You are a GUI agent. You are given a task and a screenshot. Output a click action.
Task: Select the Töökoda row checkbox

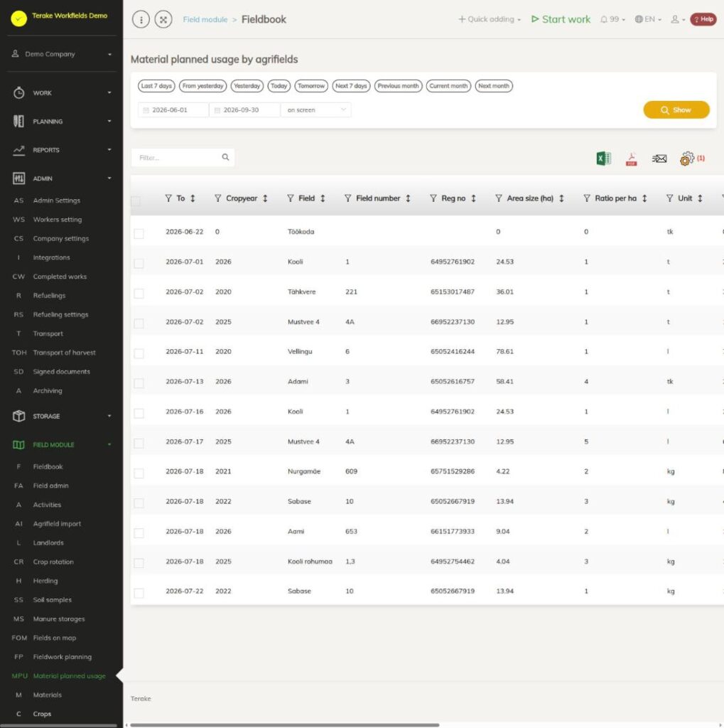pyautogui.click(x=139, y=233)
